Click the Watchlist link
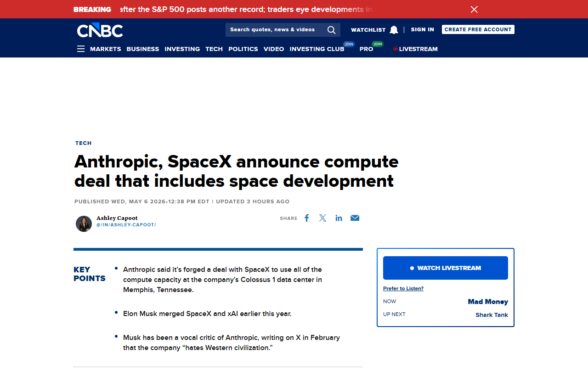 click(x=368, y=30)
